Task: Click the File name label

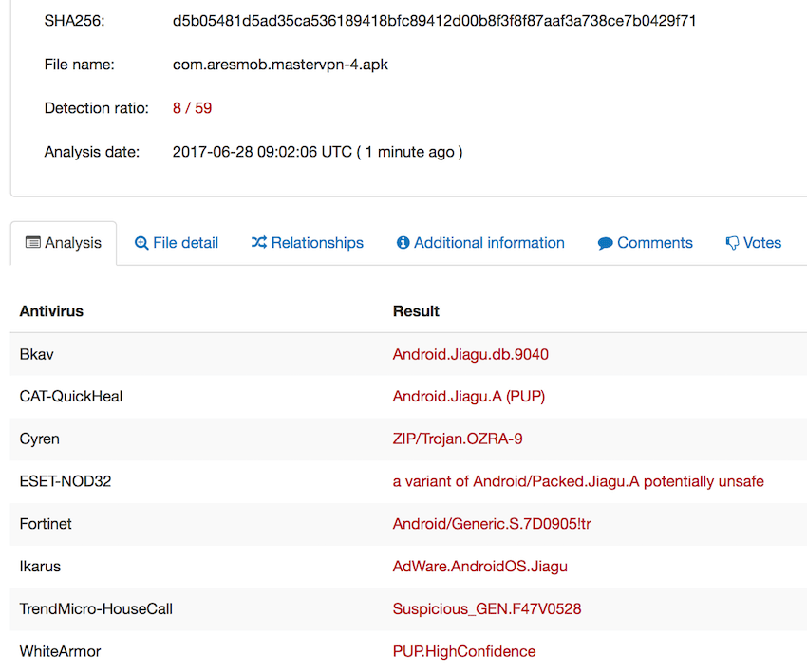Action: coord(79,65)
